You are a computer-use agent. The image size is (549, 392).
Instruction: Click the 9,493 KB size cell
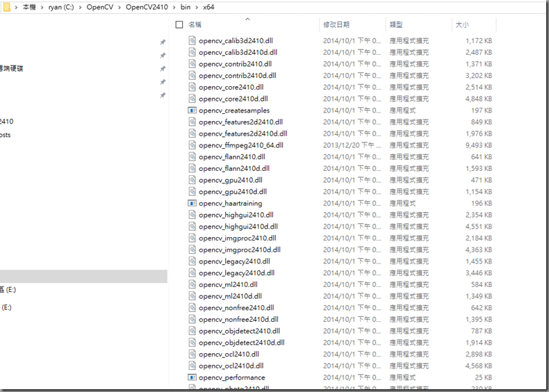[x=479, y=145]
